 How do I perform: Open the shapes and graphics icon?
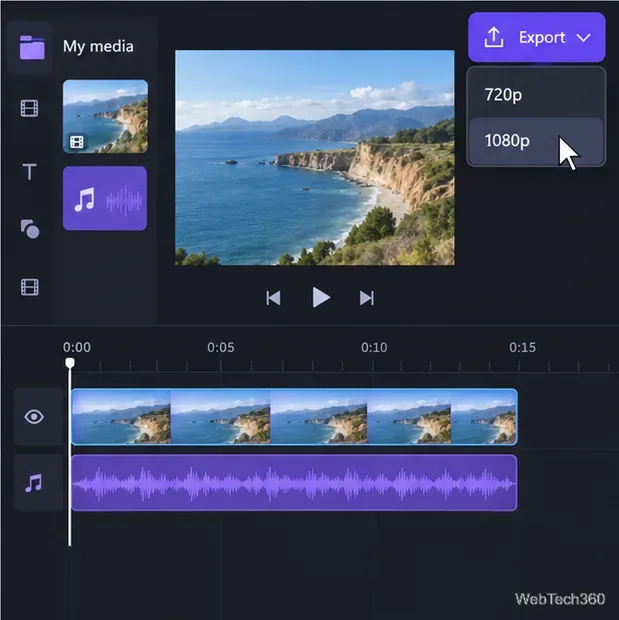(30, 229)
